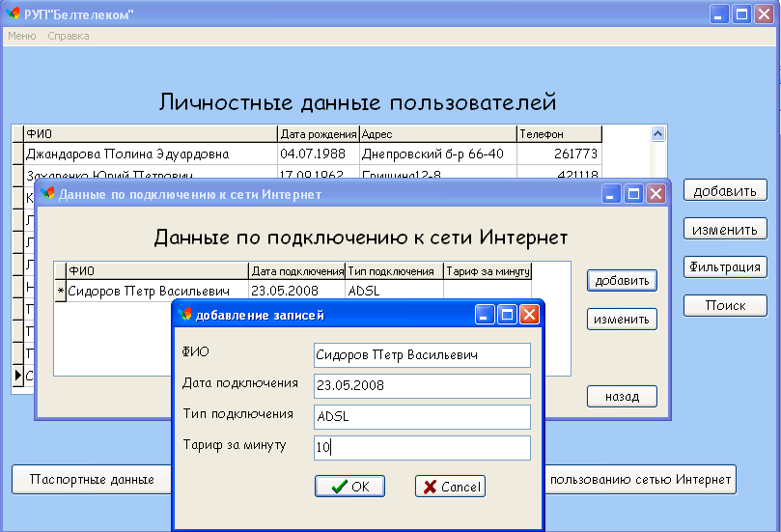Click the app icon in добавление записей title bar

click(x=184, y=315)
